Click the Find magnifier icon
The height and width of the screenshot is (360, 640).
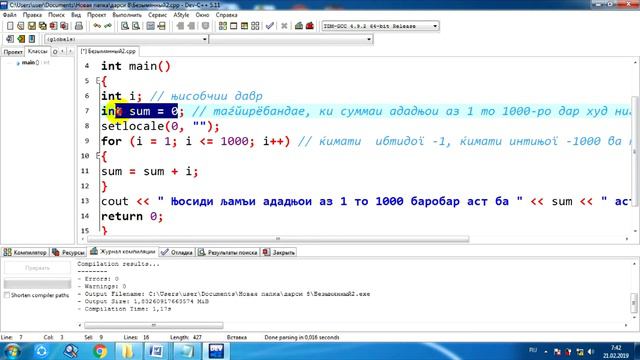(125, 26)
